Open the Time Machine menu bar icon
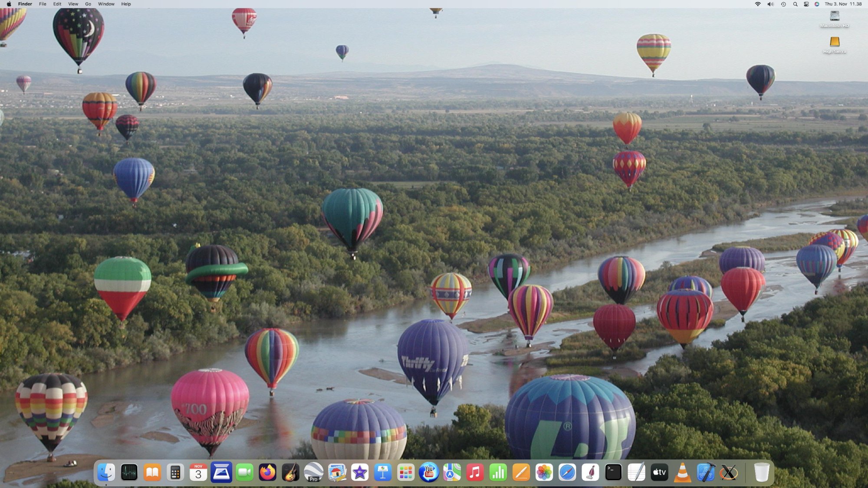 pyautogui.click(x=783, y=4)
